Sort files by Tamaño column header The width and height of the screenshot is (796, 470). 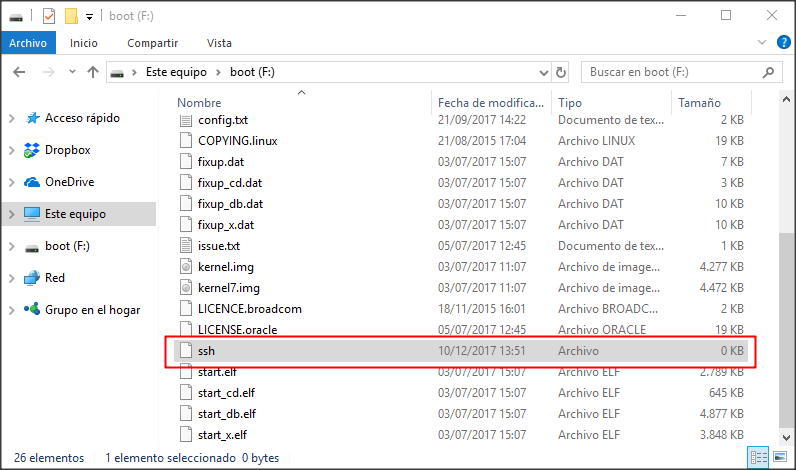[x=698, y=103]
